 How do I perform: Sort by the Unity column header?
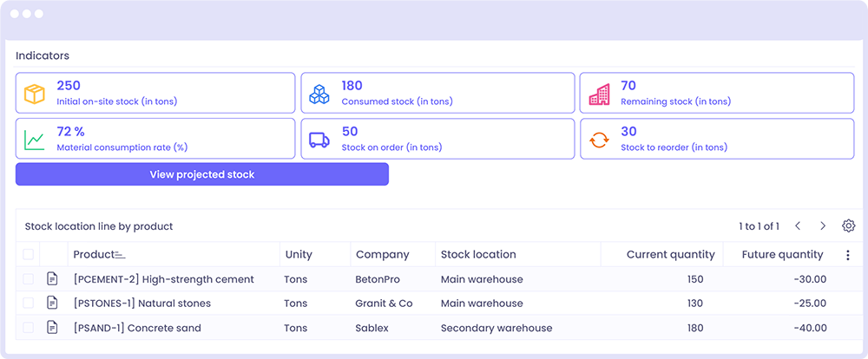pyautogui.click(x=299, y=254)
